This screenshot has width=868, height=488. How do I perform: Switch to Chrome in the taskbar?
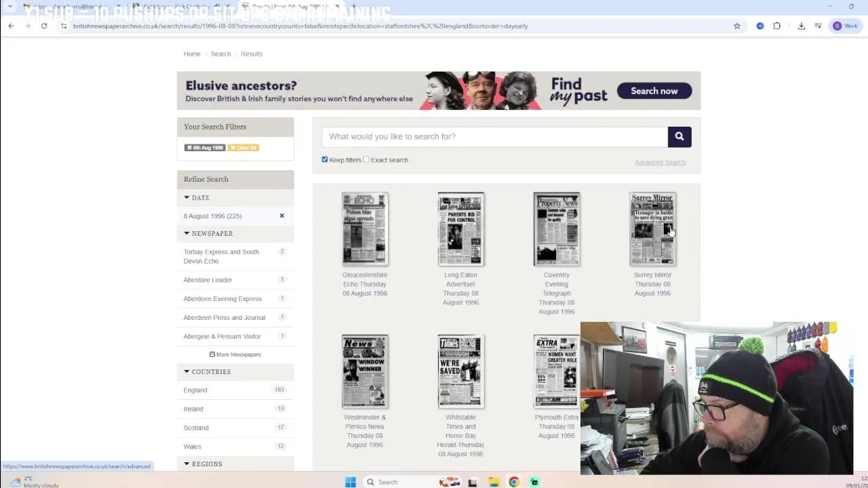514,482
